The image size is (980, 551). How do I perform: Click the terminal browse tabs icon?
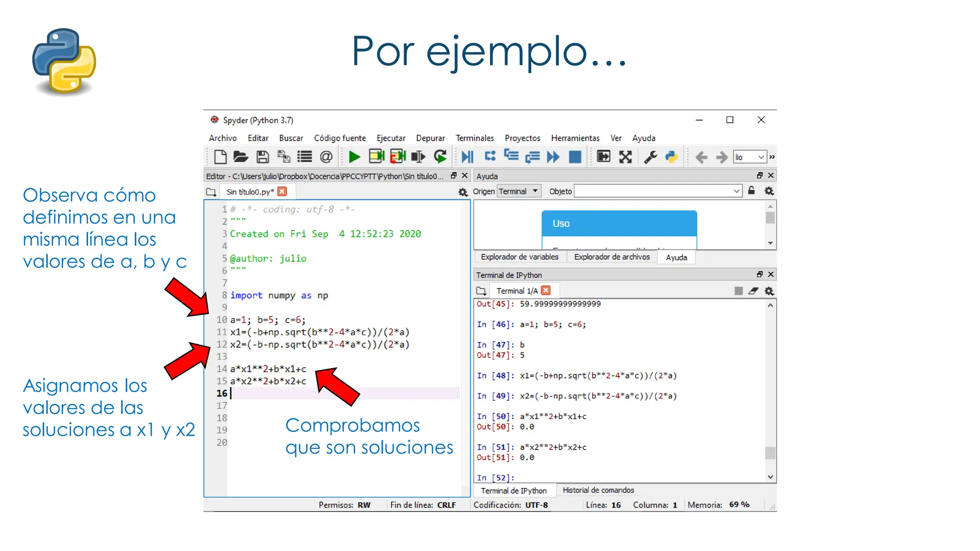(x=481, y=291)
